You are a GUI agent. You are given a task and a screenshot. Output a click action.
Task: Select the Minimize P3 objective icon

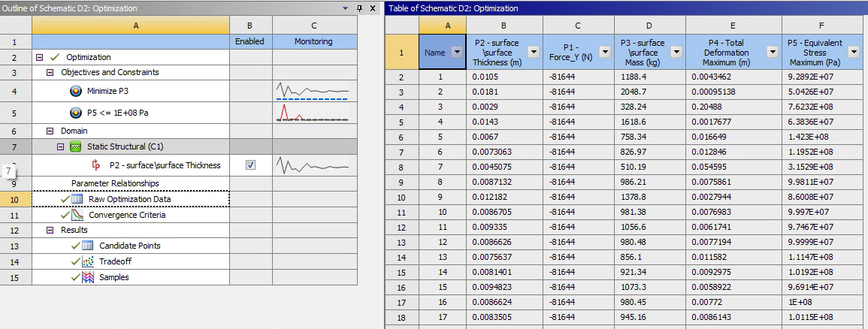point(75,92)
